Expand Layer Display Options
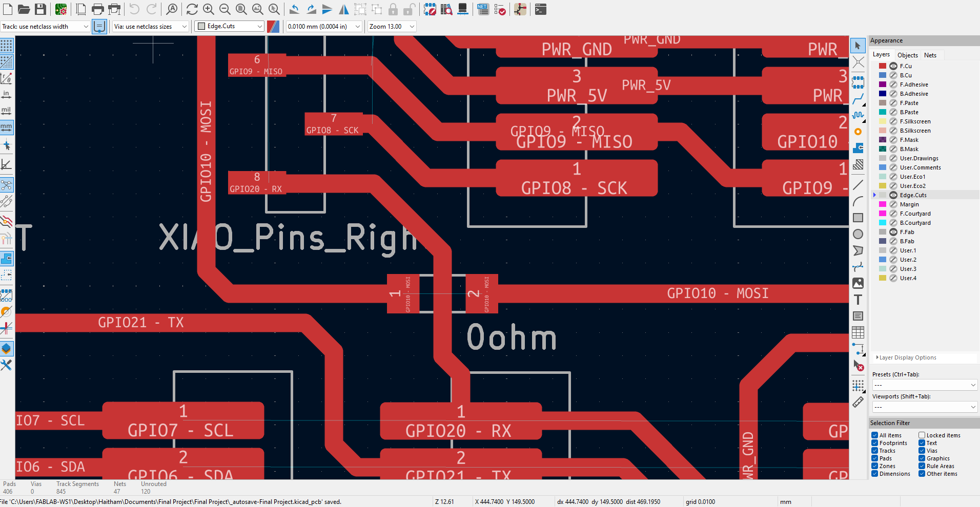The width and height of the screenshot is (980, 507). pyautogui.click(x=906, y=357)
